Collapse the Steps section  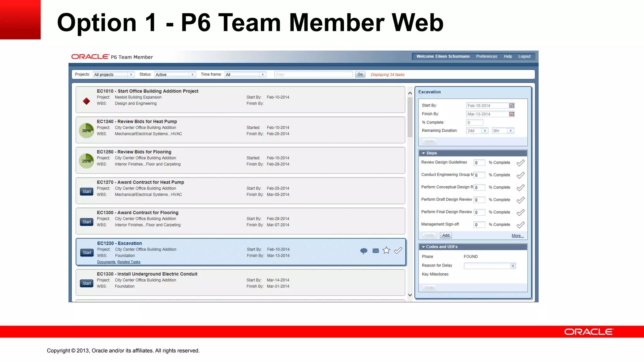point(424,153)
